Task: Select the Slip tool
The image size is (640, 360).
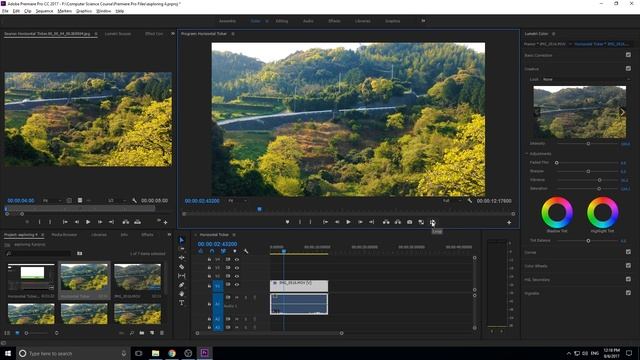Action: [182, 276]
